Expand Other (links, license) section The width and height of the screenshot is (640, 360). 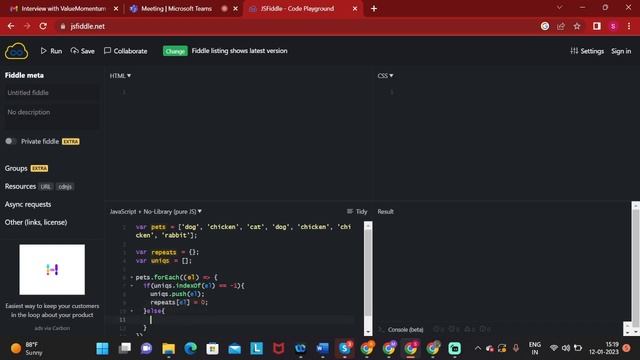[36, 222]
